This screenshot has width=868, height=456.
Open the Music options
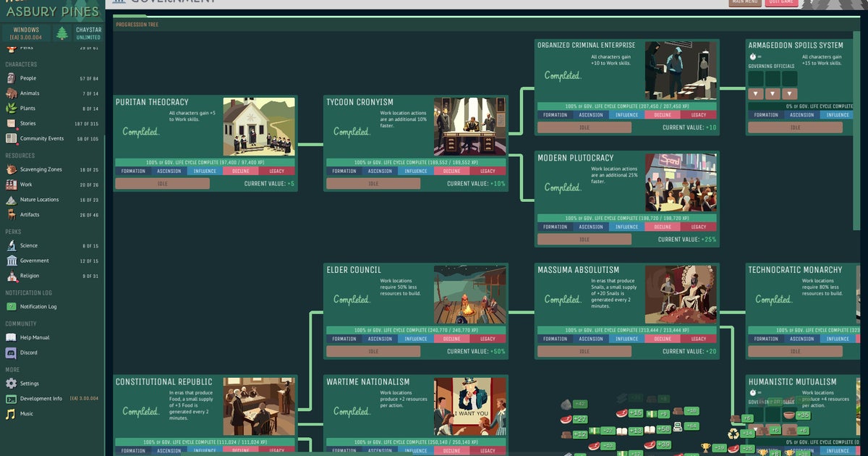click(x=25, y=414)
